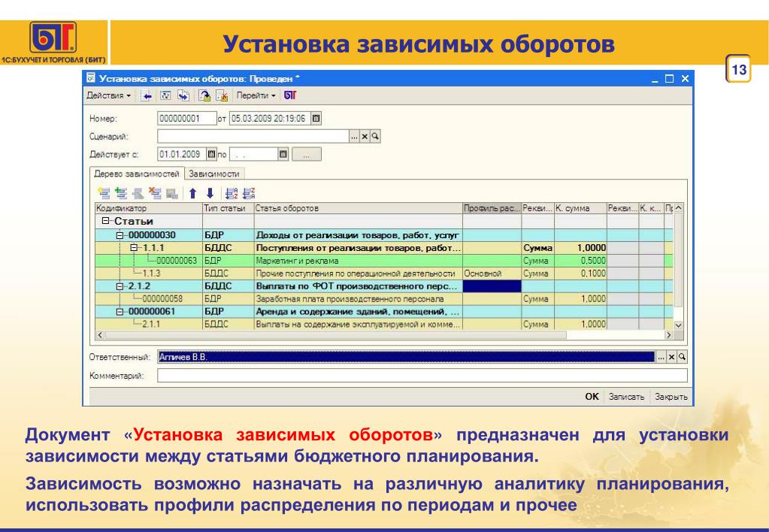This screenshot has width=769, height=532.
Task: Click the add subordinate row green icon
Action: (120, 193)
